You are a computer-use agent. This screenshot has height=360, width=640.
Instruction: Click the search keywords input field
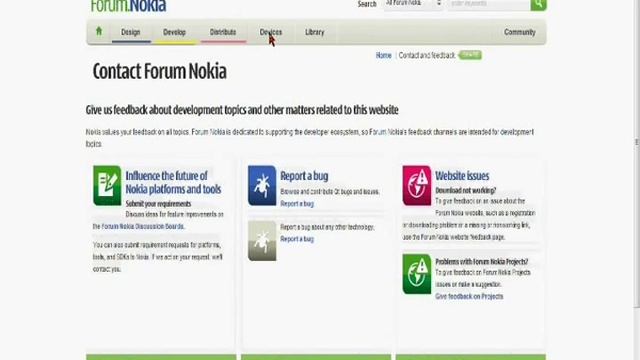(489, 4)
